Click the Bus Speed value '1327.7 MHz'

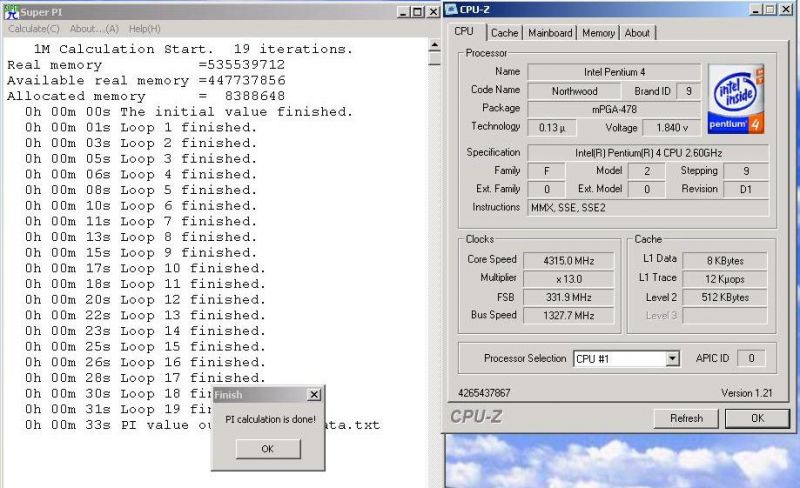tap(568, 316)
